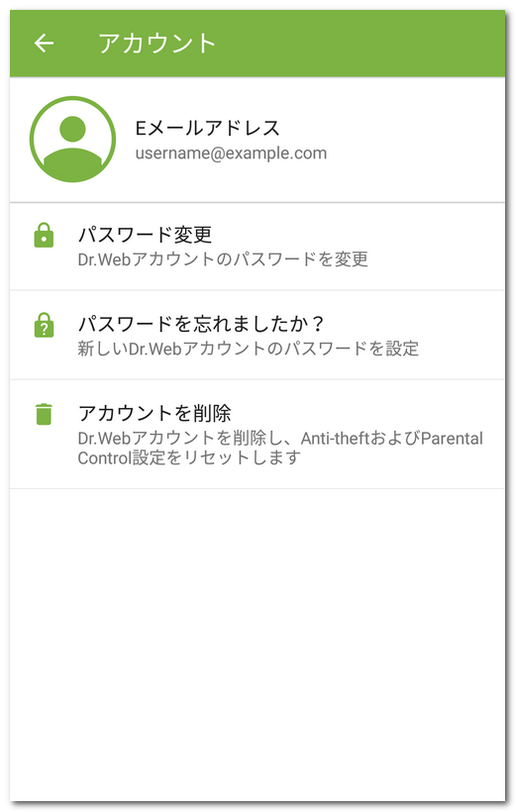516x812 pixels.
Task: Click 新しいDr.Webアカウントのパスワードを設定 subtitle
Action: [x=249, y=349]
